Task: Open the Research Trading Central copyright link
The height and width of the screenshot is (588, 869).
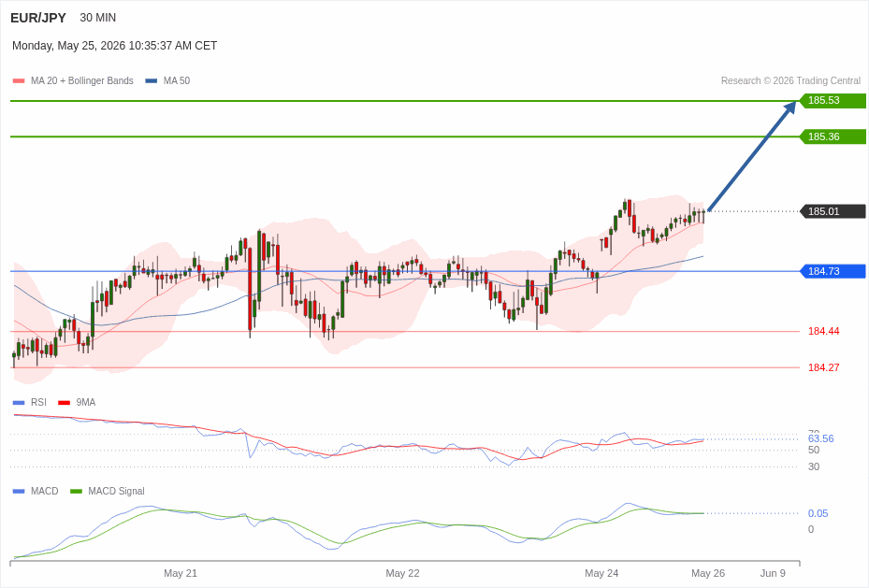Action: click(x=790, y=80)
